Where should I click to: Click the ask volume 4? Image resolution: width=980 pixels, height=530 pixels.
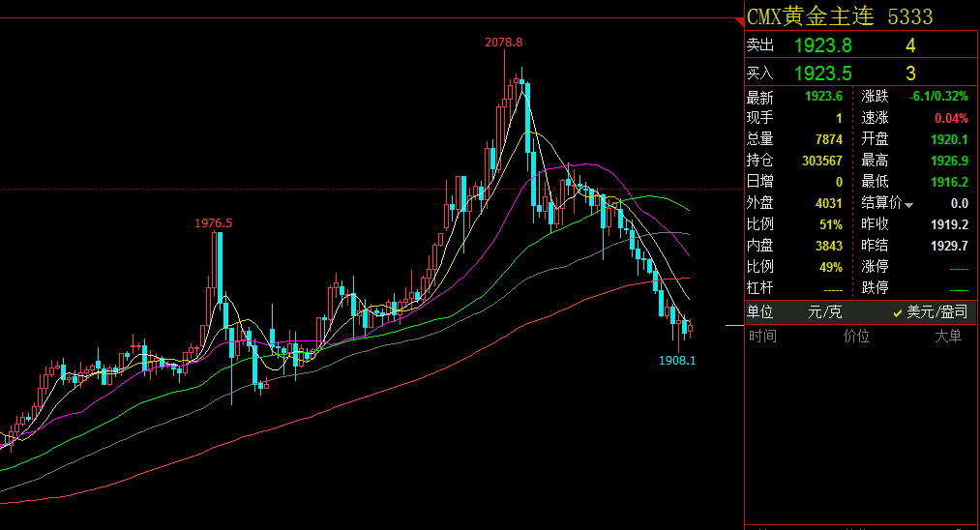[x=910, y=45]
